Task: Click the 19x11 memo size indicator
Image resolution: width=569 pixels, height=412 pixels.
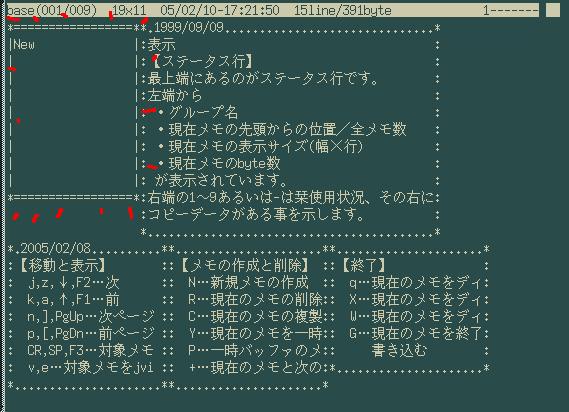Action: pyautogui.click(x=129, y=10)
